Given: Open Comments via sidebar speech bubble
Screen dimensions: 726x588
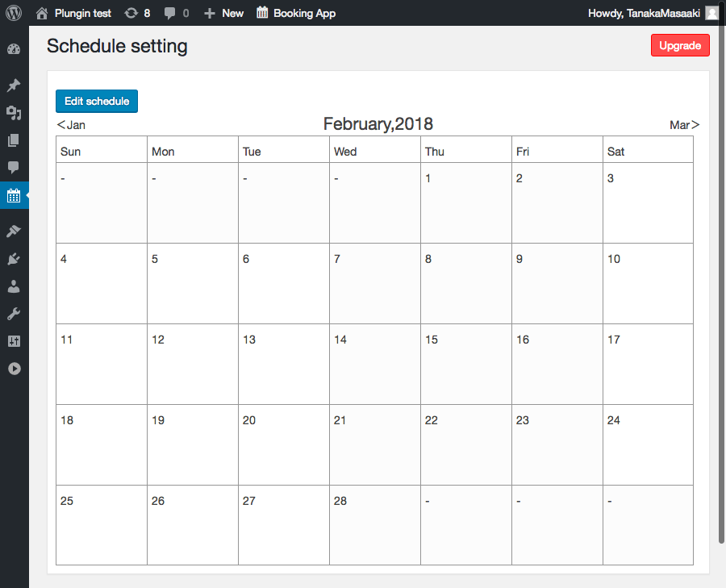Looking at the screenshot, I should pyautogui.click(x=14, y=168).
